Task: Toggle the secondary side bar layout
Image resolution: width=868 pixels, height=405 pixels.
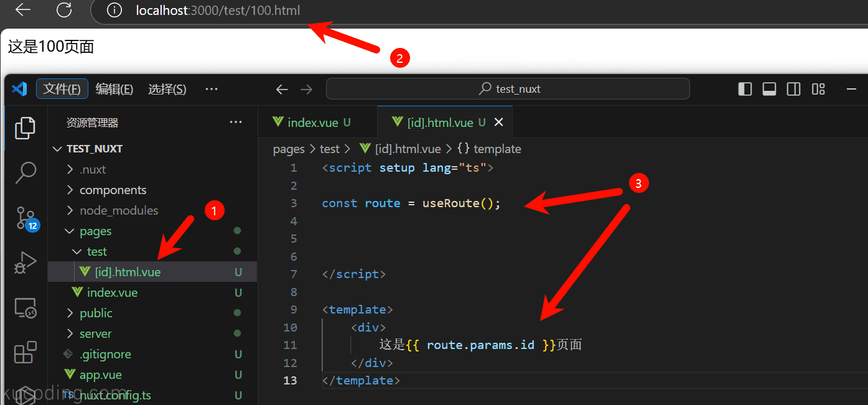Action: [793, 89]
